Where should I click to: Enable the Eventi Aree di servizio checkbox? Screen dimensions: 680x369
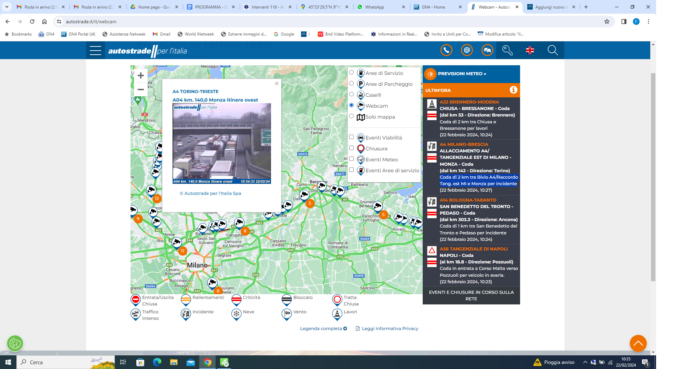coord(352,170)
